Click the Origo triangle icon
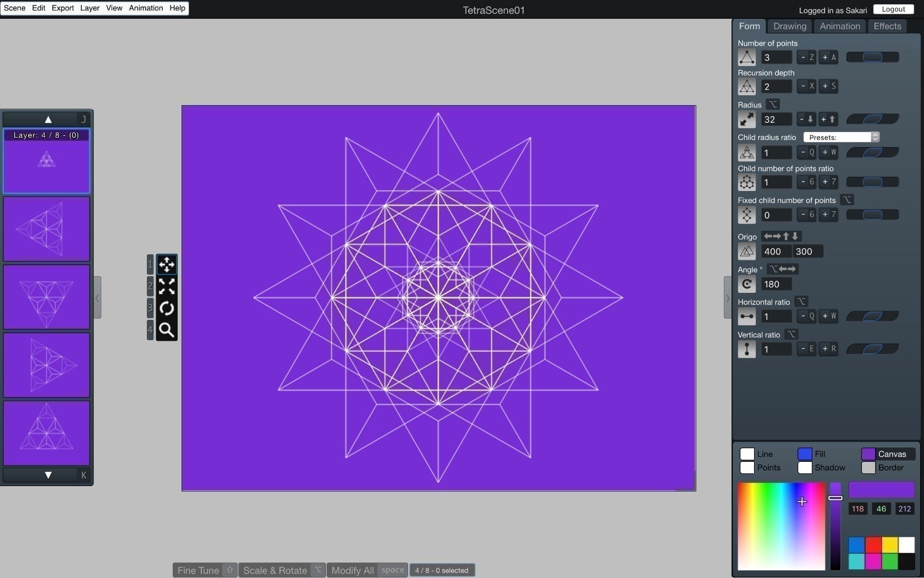 [746, 252]
